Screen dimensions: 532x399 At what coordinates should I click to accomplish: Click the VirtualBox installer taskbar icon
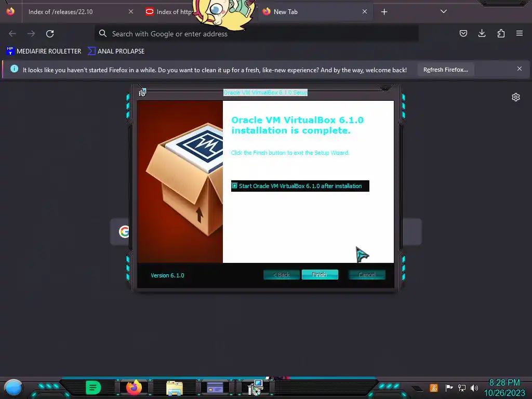(x=256, y=388)
